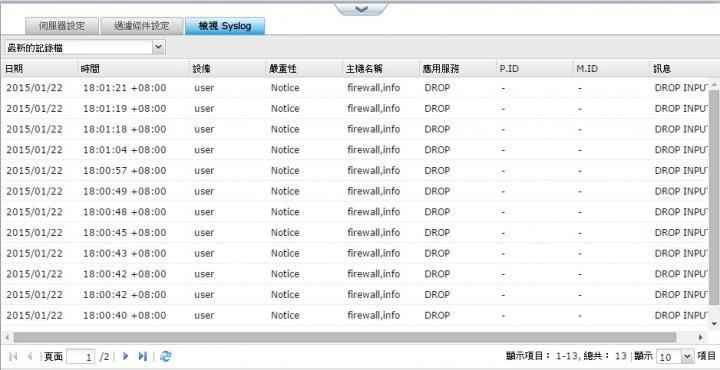
Task: Click firewall,info in the 18:00:40 row
Action: 374,315
